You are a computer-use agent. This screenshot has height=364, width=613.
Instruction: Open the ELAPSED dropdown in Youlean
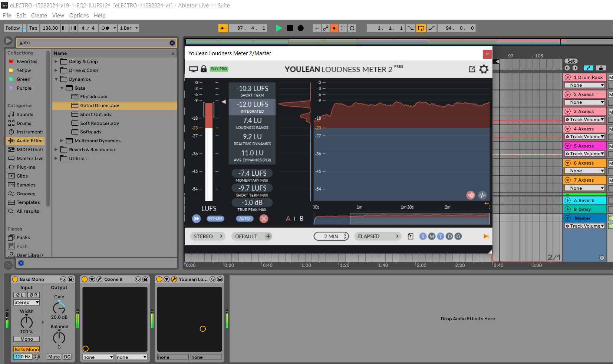(378, 236)
